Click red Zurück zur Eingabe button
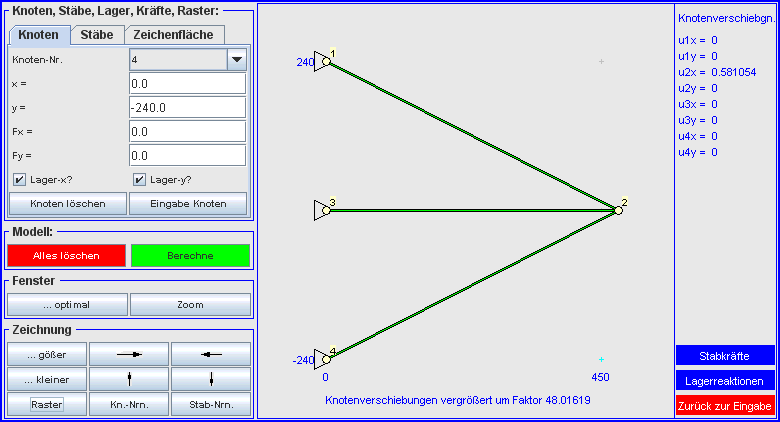 point(725,406)
